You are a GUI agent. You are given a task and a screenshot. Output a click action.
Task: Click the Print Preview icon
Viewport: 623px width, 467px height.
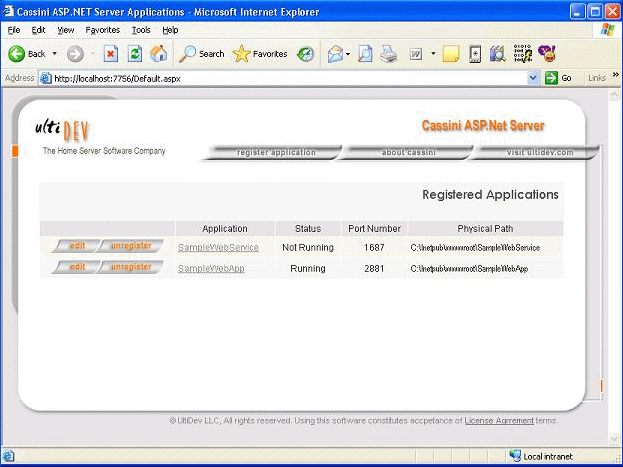365,54
